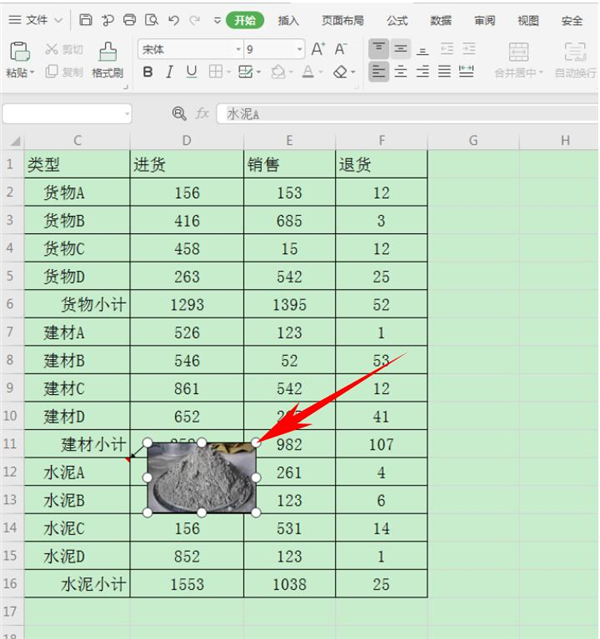Toggle Underline formatting

point(192,72)
